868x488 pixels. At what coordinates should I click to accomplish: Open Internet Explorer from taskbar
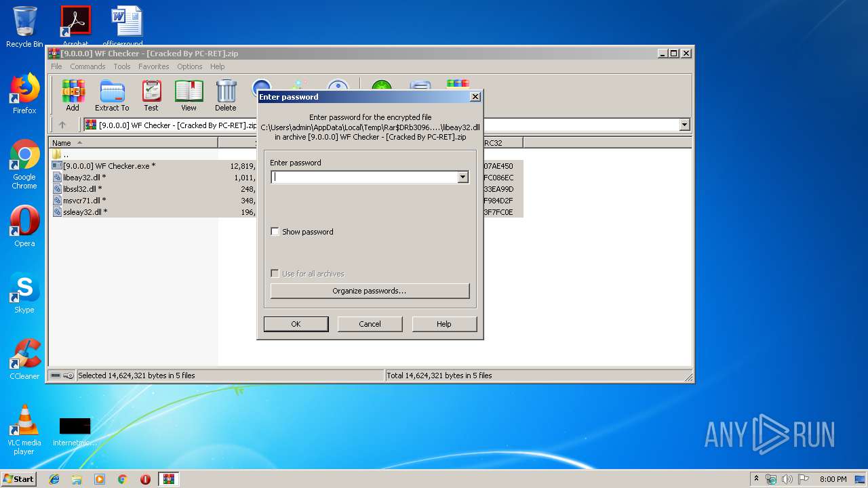point(54,479)
